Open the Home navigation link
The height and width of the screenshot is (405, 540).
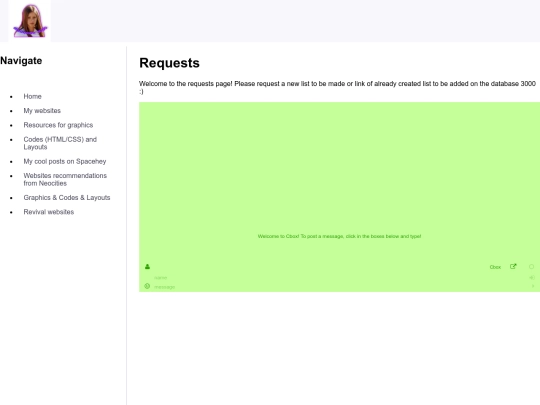pyautogui.click(x=32, y=96)
